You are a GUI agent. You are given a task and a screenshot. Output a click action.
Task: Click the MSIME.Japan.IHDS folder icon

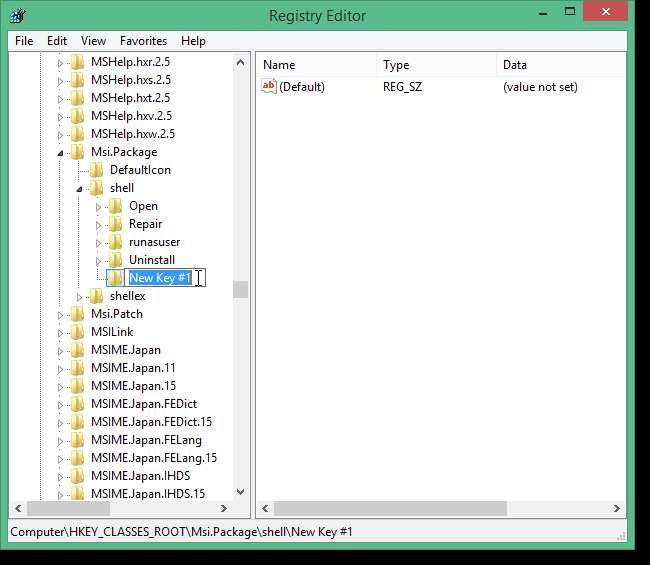78,476
